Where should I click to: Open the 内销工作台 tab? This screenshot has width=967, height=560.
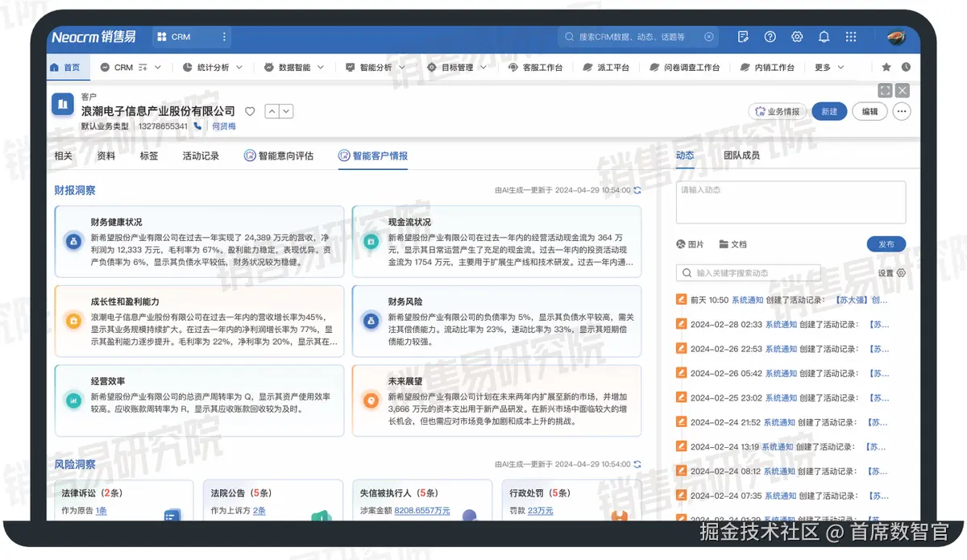point(766,68)
